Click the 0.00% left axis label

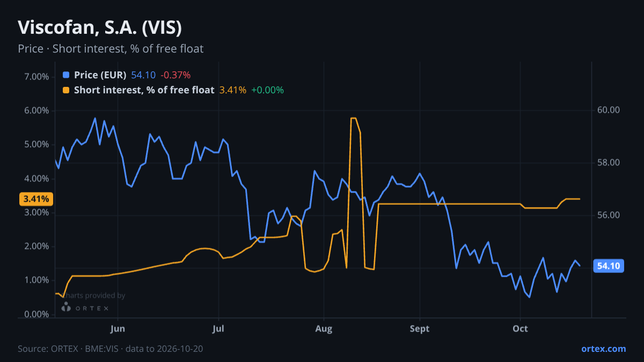(x=36, y=314)
